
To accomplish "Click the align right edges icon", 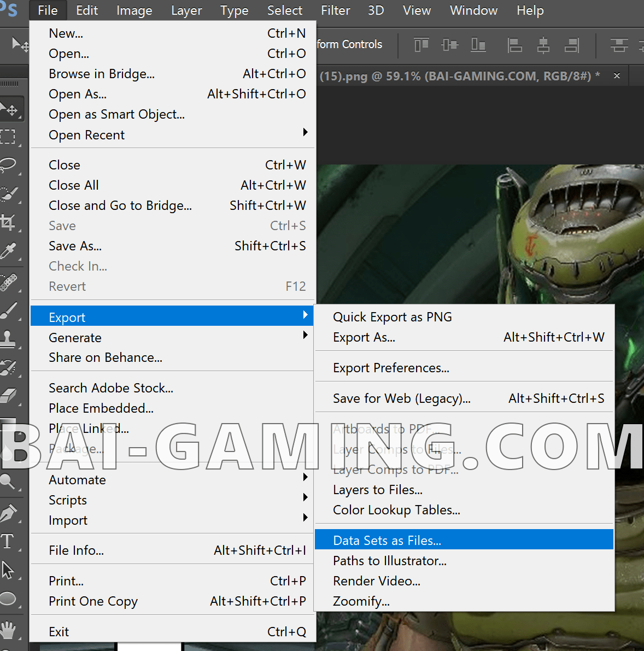I will [x=572, y=45].
